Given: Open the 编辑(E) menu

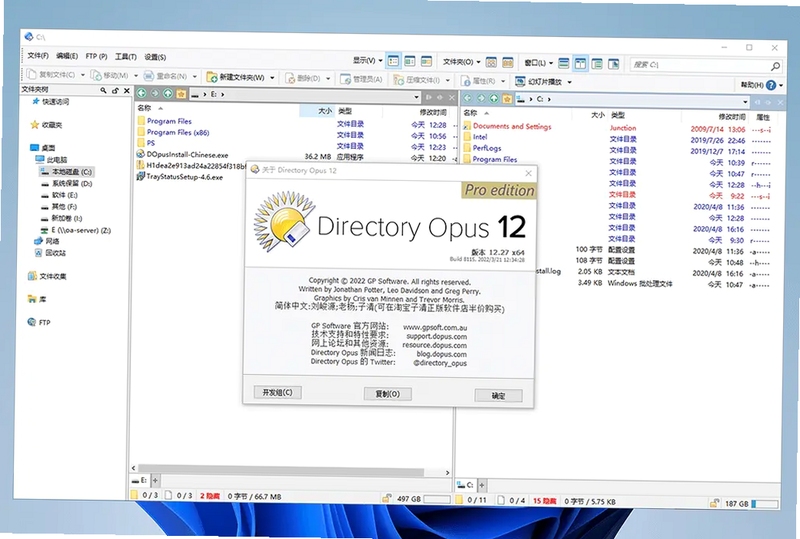Looking at the screenshot, I should pos(67,56).
